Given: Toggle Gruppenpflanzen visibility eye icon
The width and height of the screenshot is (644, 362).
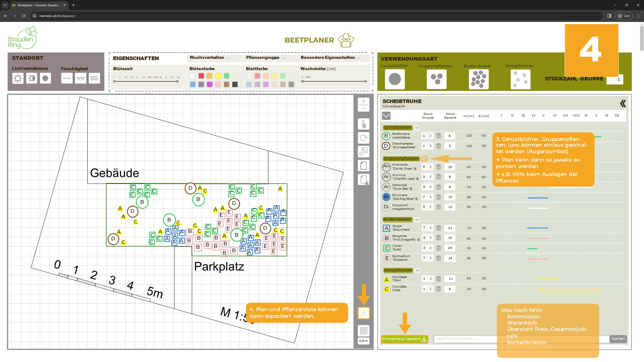Looking at the screenshot, I should (x=424, y=159).
